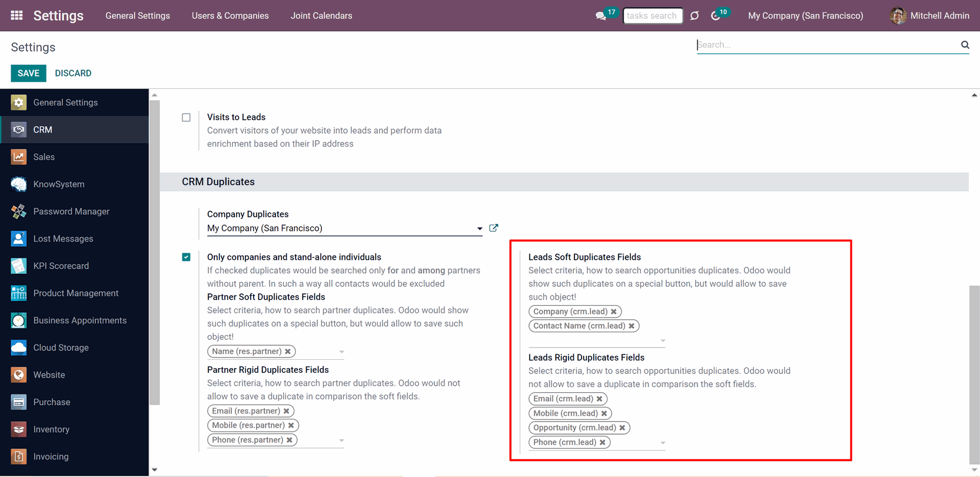Click the Cloud Storage cloud icon

19,347
